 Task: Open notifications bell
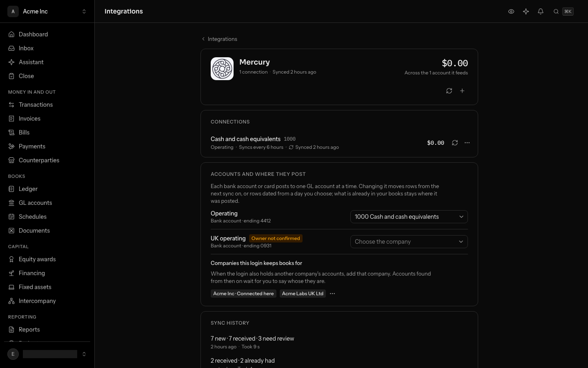[x=541, y=11]
